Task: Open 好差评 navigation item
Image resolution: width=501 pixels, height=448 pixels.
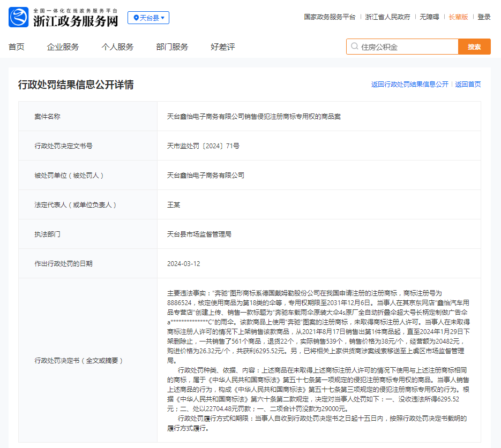Action: tap(223, 47)
